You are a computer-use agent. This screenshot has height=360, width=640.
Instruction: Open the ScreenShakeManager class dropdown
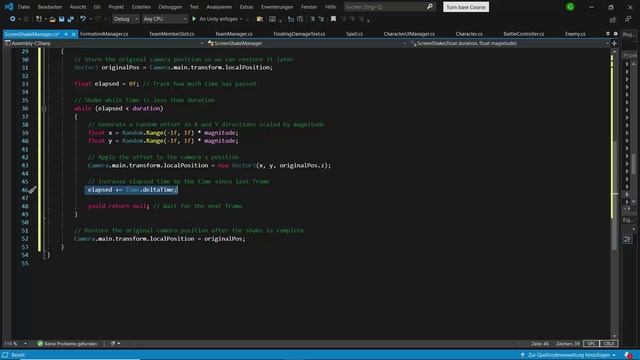(x=307, y=43)
